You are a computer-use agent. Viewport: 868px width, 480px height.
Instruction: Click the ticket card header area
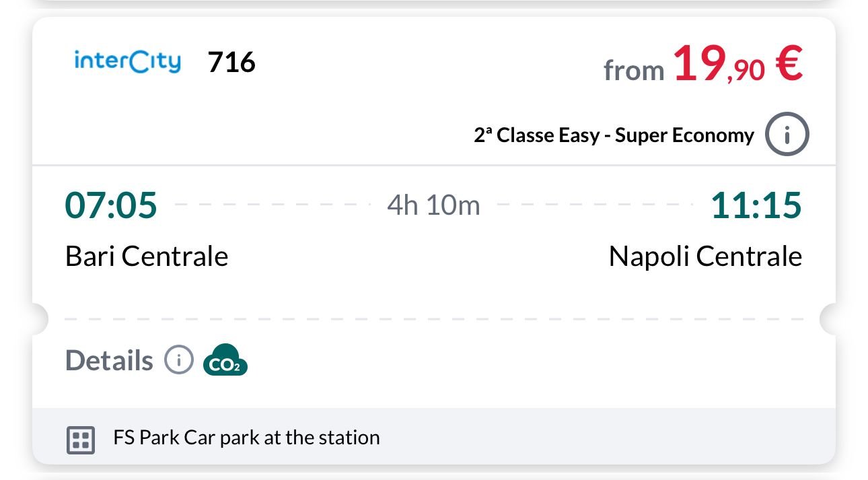point(434,91)
